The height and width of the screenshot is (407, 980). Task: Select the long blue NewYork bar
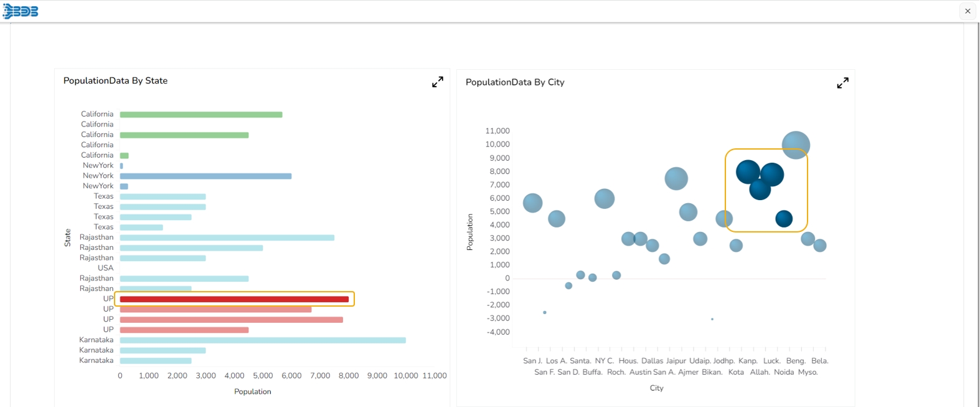click(x=205, y=176)
